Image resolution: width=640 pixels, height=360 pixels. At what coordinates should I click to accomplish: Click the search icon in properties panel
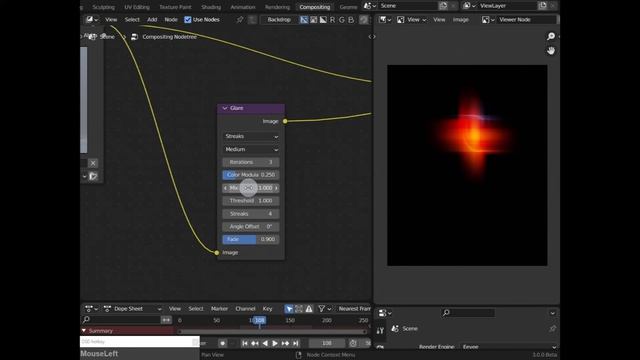pyautogui.click(x=446, y=313)
